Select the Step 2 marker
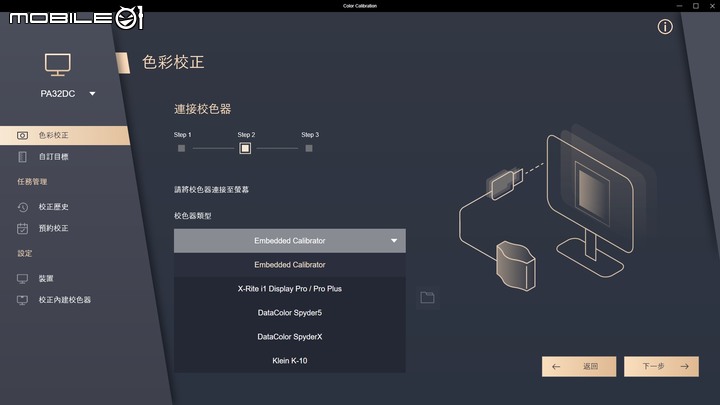This screenshot has height=405, width=720. click(x=245, y=148)
